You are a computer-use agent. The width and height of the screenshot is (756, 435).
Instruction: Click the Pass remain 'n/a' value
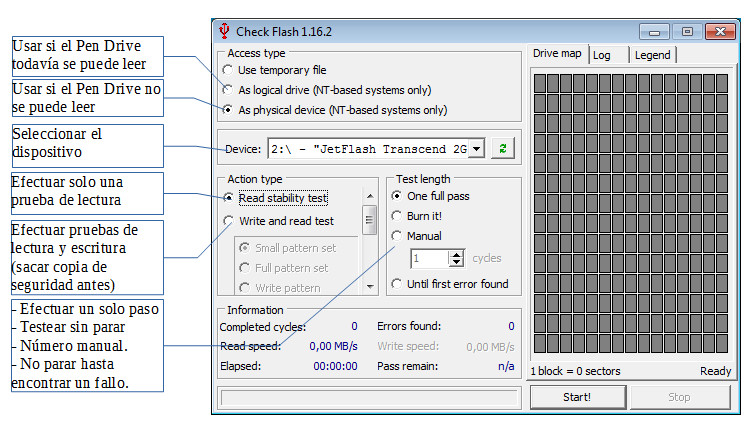(x=506, y=366)
